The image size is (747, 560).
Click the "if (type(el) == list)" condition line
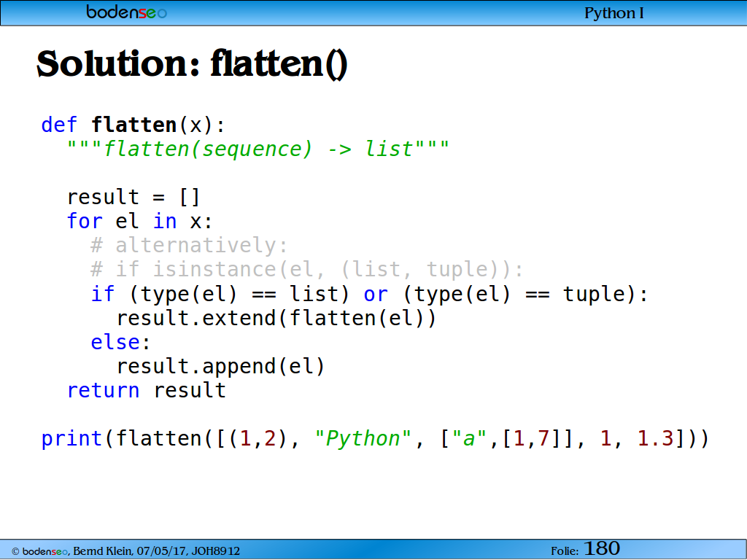(370, 294)
